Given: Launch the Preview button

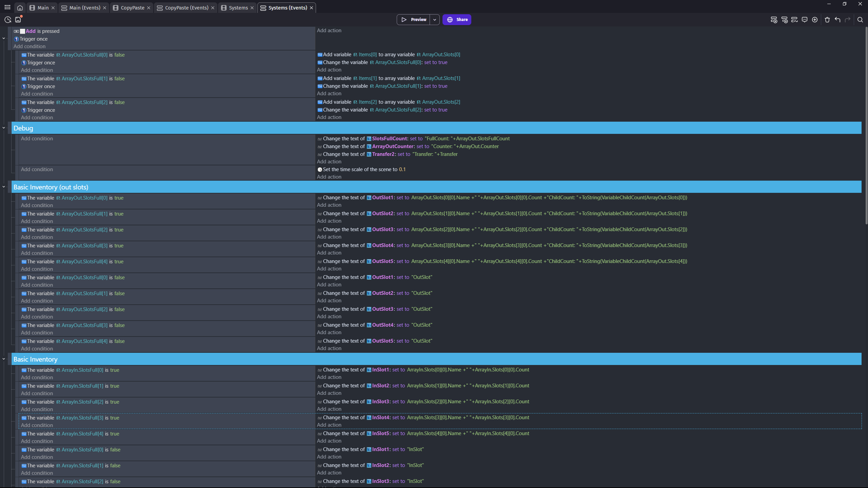Looking at the screenshot, I should [x=414, y=20].
